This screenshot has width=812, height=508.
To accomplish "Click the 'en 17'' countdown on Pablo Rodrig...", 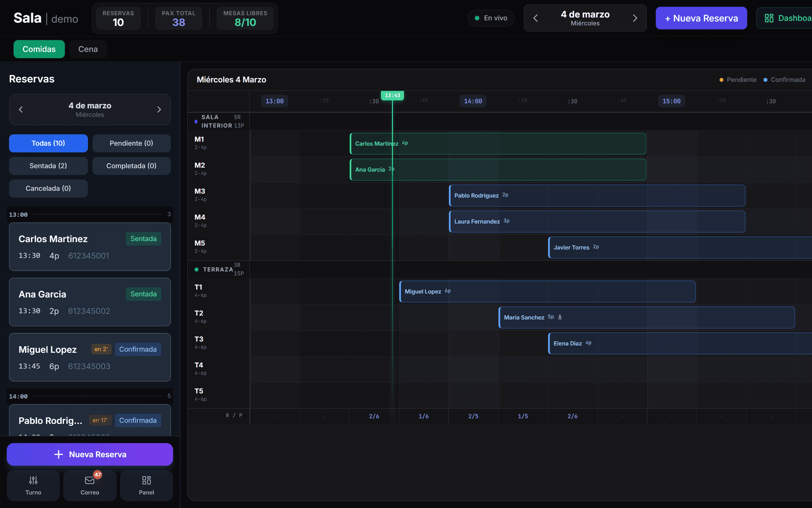I will point(100,420).
